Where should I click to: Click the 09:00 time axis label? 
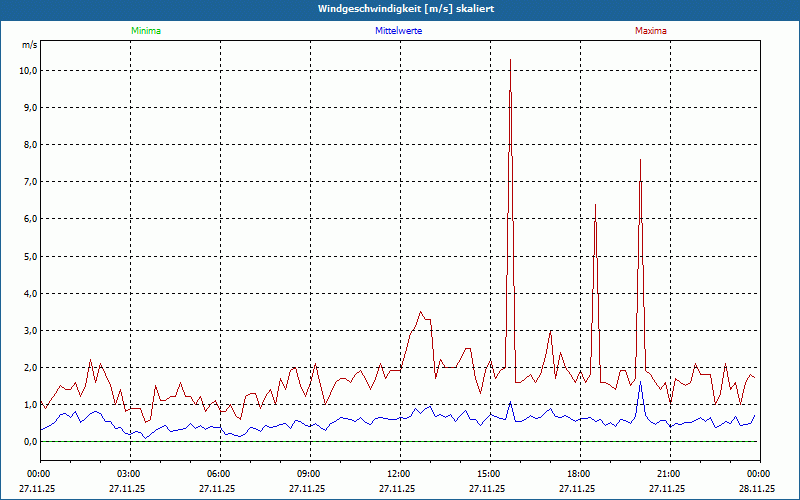click(x=309, y=474)
